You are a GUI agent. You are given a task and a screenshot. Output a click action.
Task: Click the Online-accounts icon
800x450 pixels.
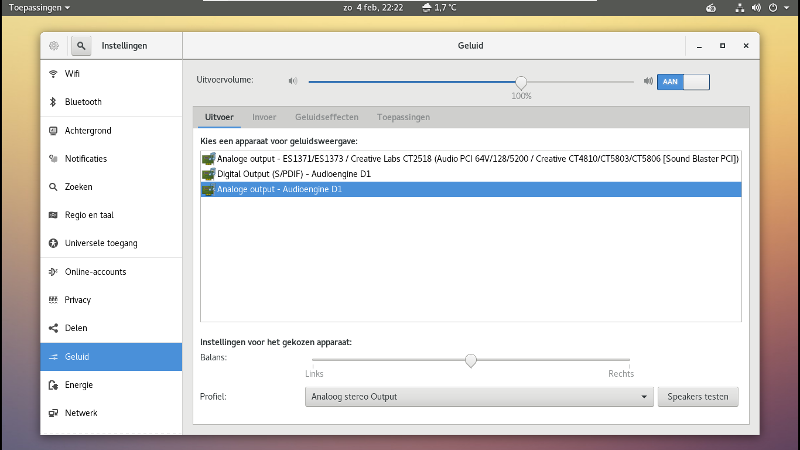tap(53, 272)
